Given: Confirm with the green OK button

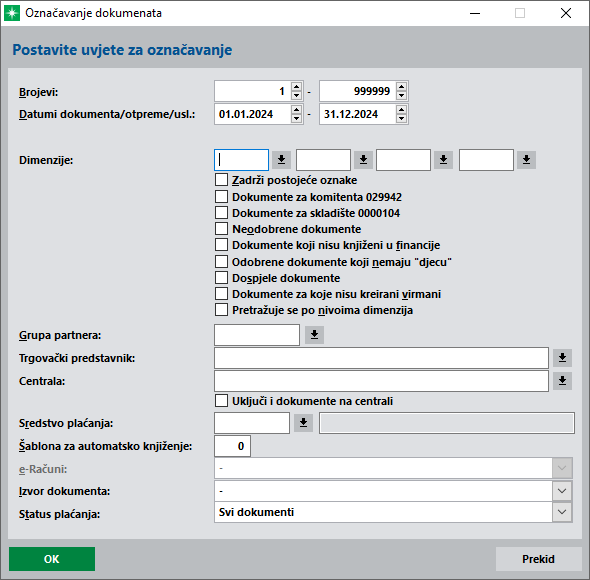Looking at the screenshot, I should 52,559.
